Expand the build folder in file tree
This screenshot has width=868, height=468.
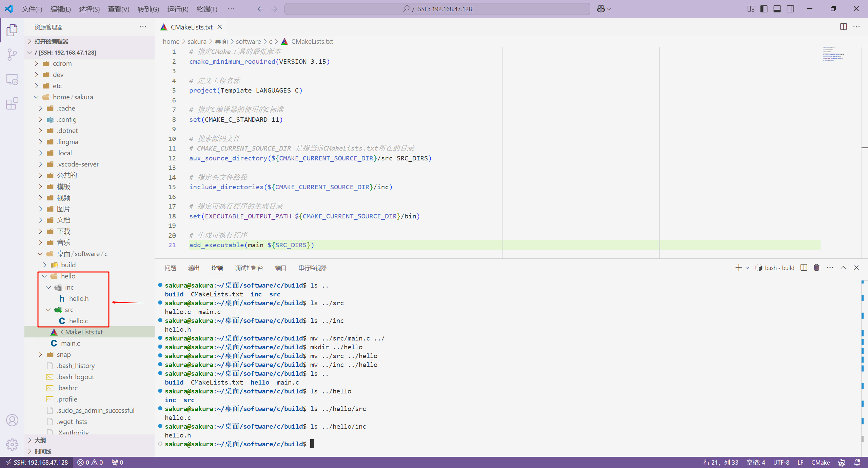[x=44, y=265]
